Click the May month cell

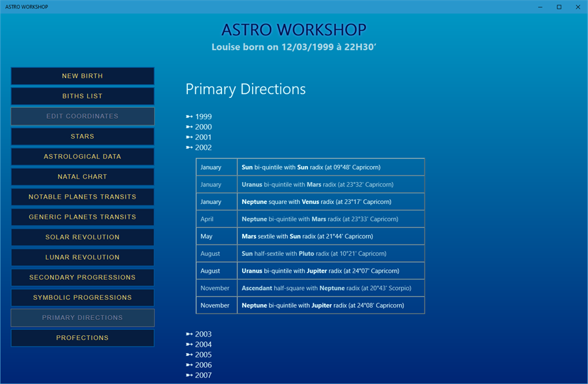217,236
